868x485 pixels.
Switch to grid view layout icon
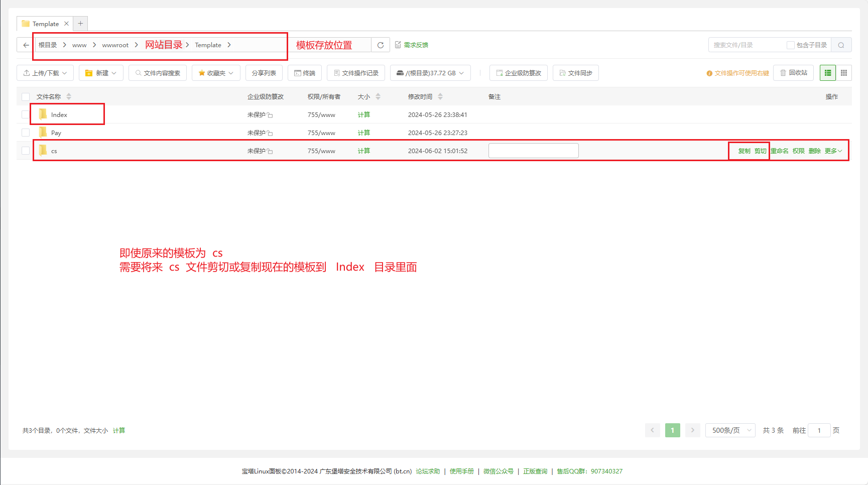tap(844, 73)
